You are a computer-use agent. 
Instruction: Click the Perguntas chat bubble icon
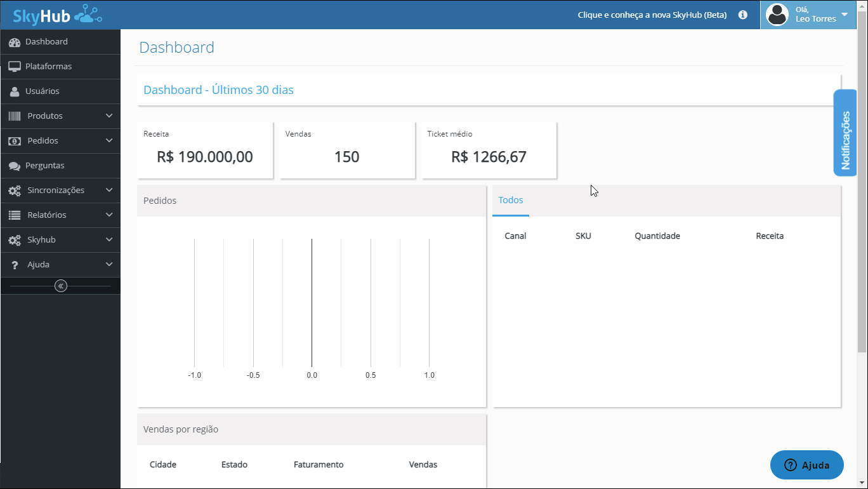point(15,166)
